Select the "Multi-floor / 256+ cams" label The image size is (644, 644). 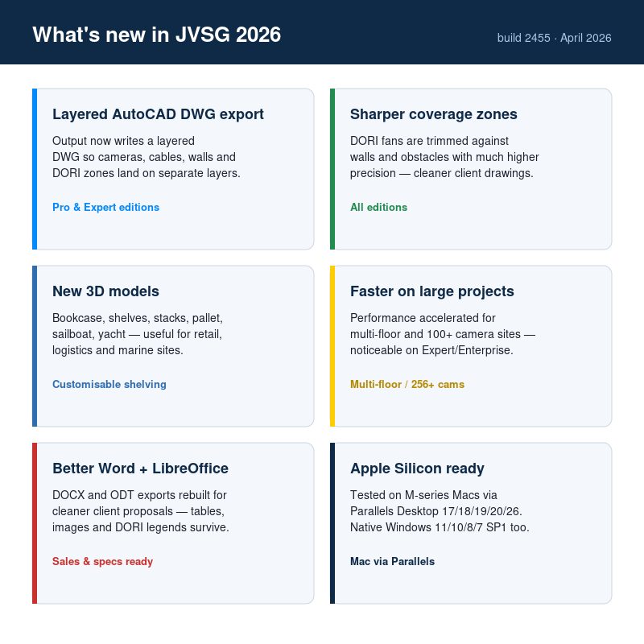point(407,384)
